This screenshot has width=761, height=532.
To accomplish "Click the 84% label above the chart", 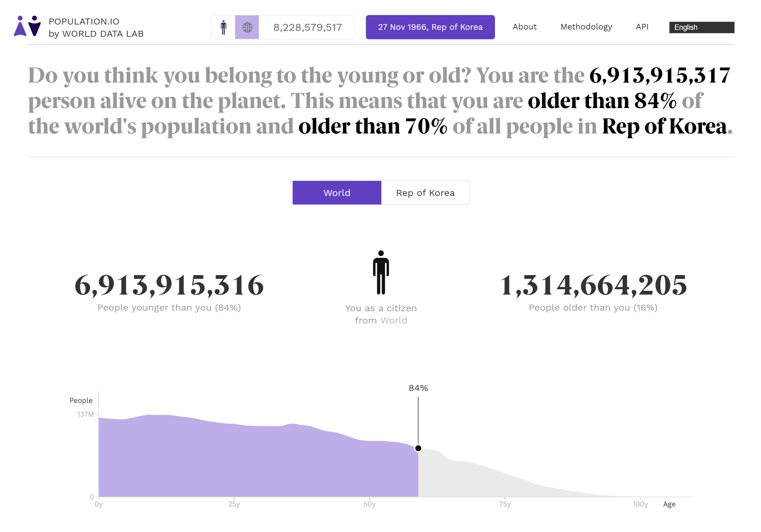I will pyautogui.click(x=418, y=388).
